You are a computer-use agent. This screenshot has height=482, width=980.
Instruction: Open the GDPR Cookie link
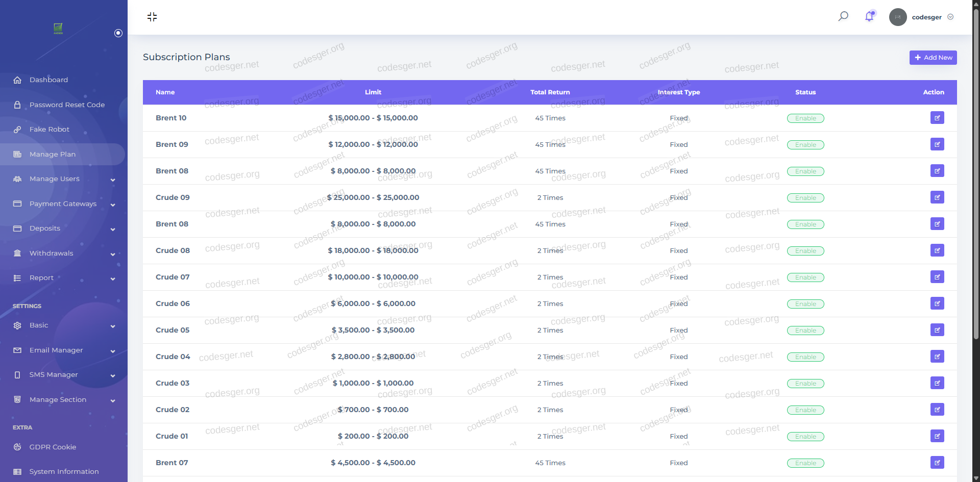coord(53,447)
